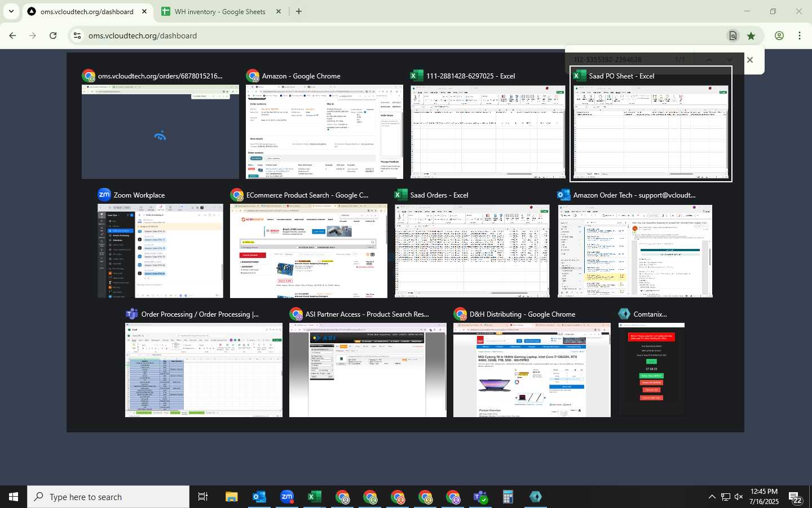Expand the system tray hidden icons chevron
Screen dimensions: 812x508
coord(712,497)
